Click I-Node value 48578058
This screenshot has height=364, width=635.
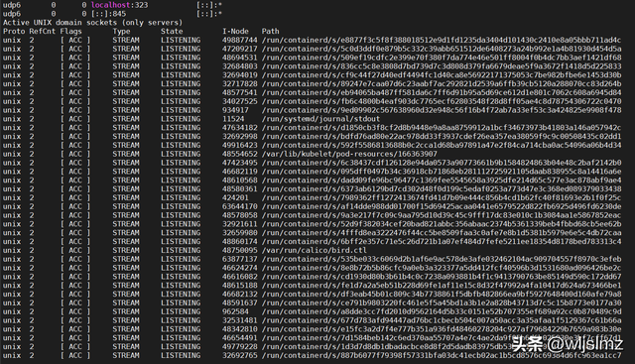(240, 215)
